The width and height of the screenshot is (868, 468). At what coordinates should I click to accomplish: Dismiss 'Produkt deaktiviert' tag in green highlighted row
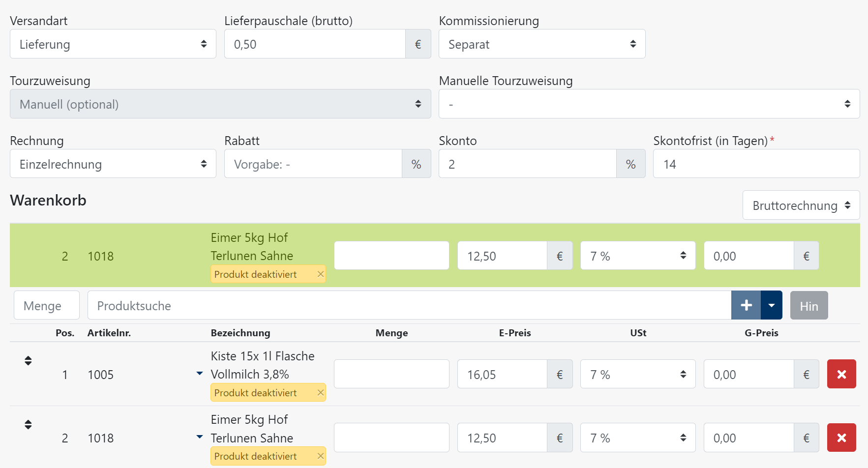(x=320, y=274)
